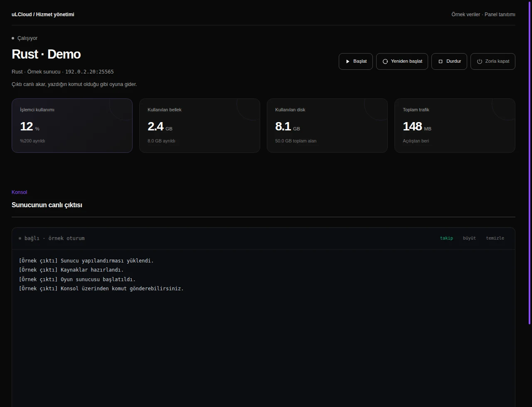
Task: Stop the server using the Durdur label
Action: tap(454, 61)
